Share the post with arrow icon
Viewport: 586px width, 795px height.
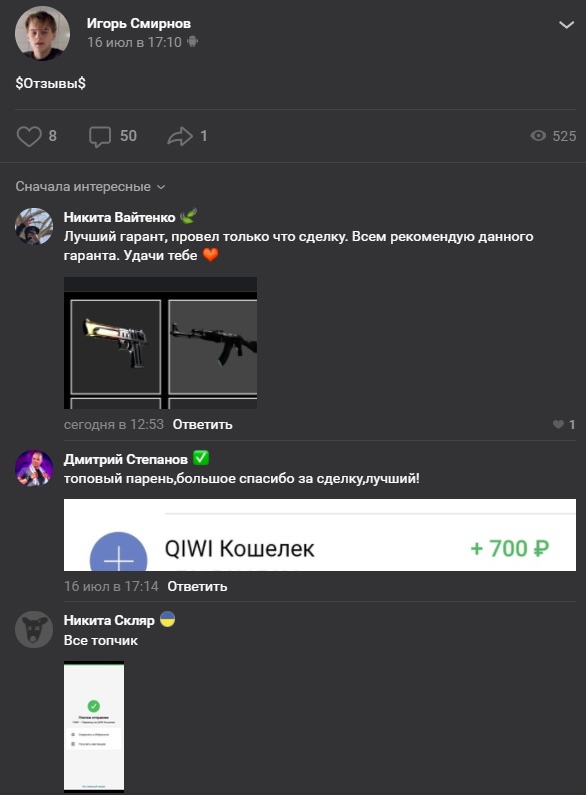pos(180,136)
